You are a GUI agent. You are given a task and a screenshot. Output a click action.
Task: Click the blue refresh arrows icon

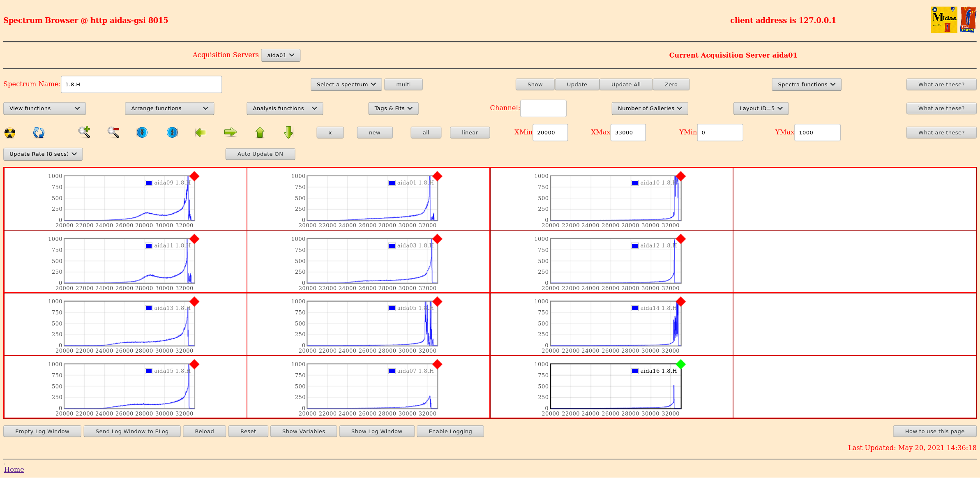click(x=39, y=133)
